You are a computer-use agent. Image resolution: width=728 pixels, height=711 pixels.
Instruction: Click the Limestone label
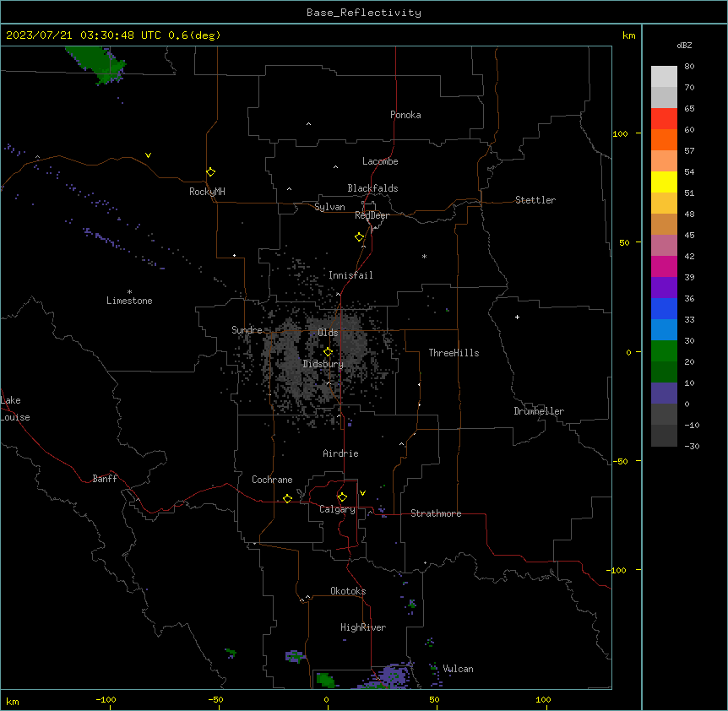(129, 301)
